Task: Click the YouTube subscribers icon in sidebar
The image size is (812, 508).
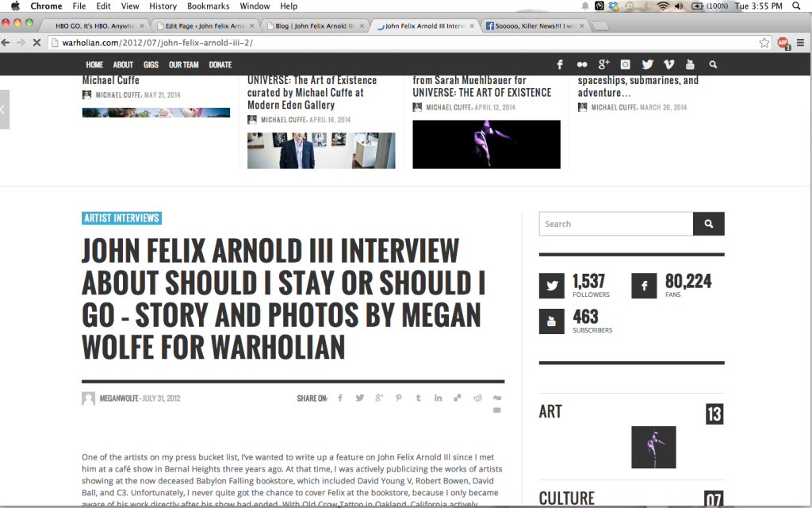Action: click(x=552, y=321)
